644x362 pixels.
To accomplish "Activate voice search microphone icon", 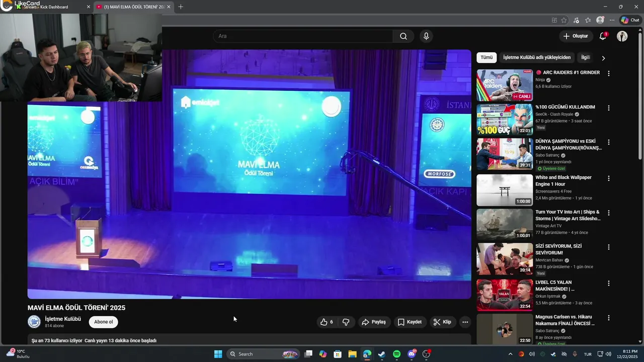I will coord(426,36).
